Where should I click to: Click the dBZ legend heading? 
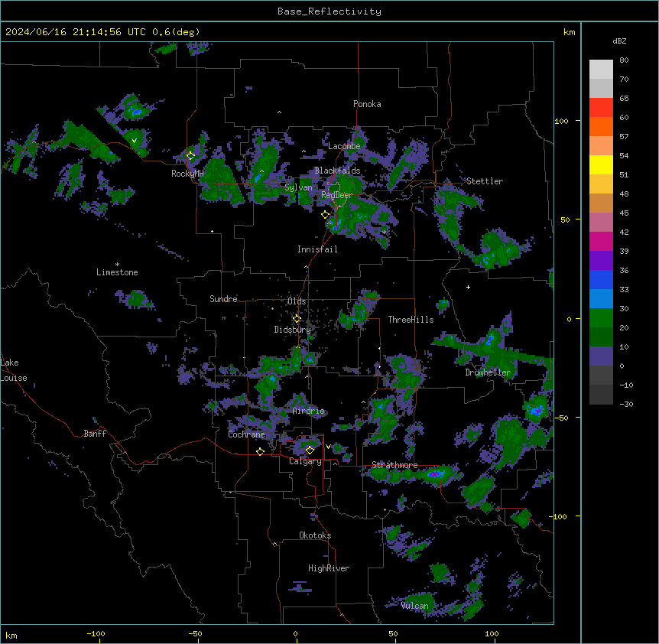619,41
